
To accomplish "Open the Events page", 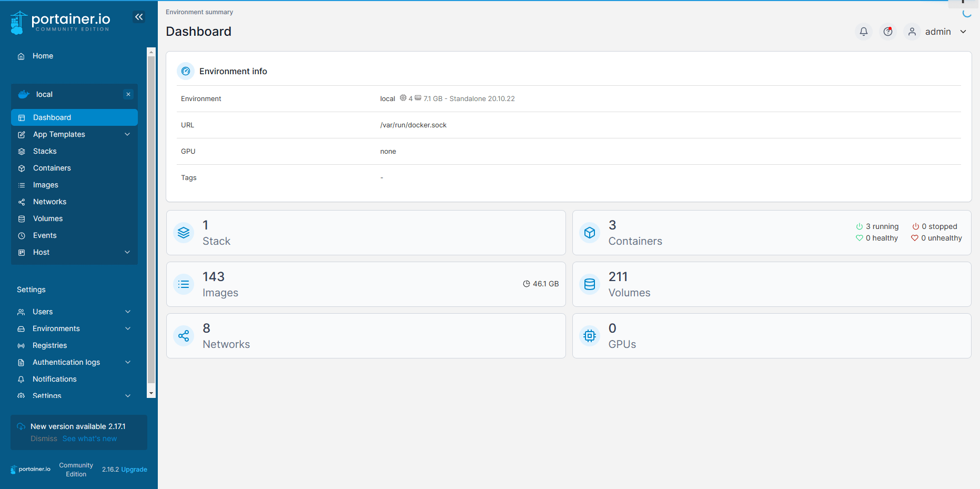I will pyautogui.click(x=44, y=235).
